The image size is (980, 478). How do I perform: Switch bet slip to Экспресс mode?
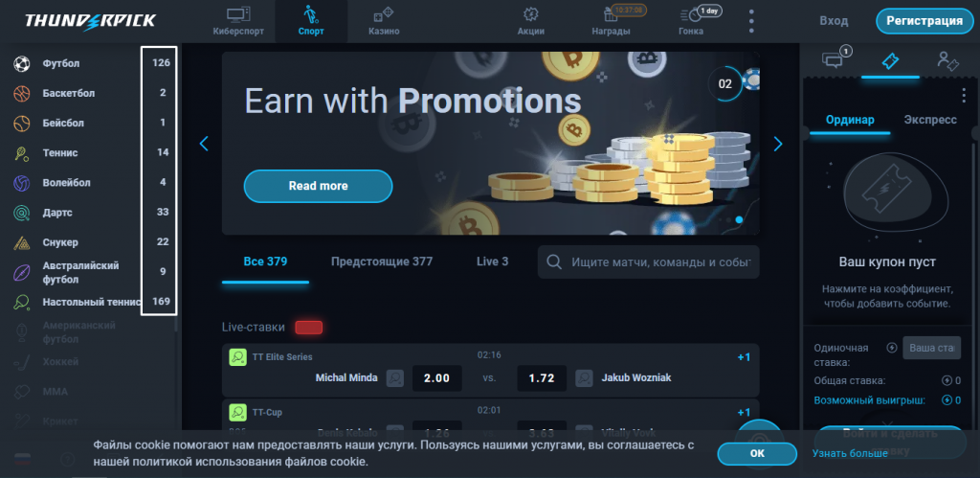930,120
